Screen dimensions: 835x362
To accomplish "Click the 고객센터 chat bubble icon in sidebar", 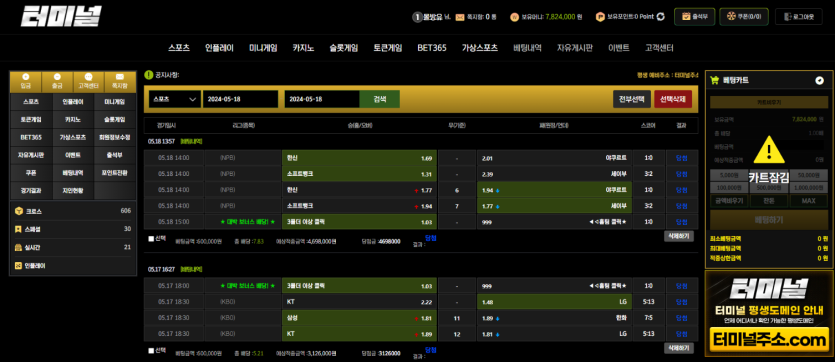I will pyautogui.click(x=88, y=77).
